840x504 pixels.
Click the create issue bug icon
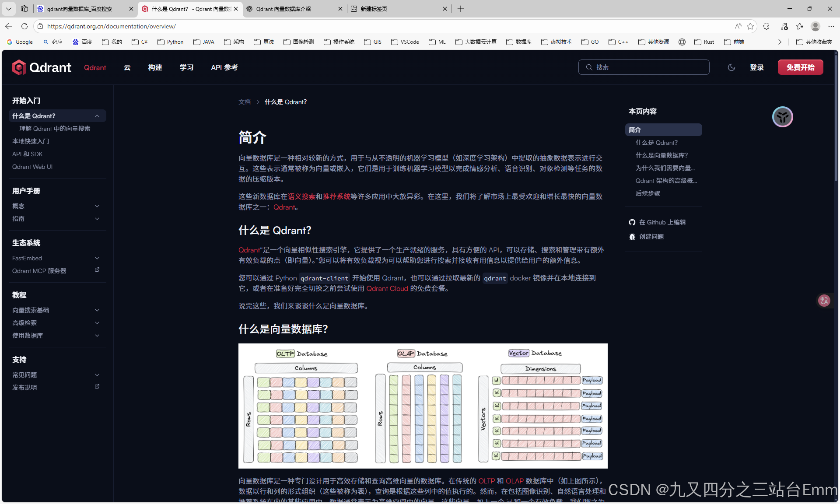pos(632,237)
